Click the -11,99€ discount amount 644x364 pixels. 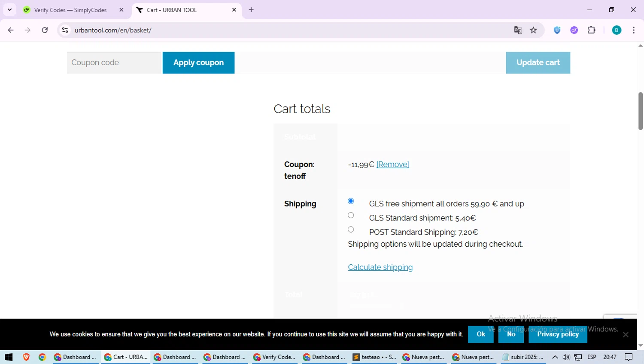click(x=361, y=165)
